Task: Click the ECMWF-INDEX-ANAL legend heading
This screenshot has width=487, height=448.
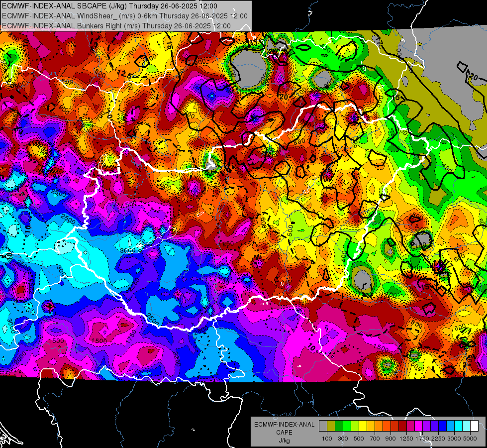Action: click(284, 425)
